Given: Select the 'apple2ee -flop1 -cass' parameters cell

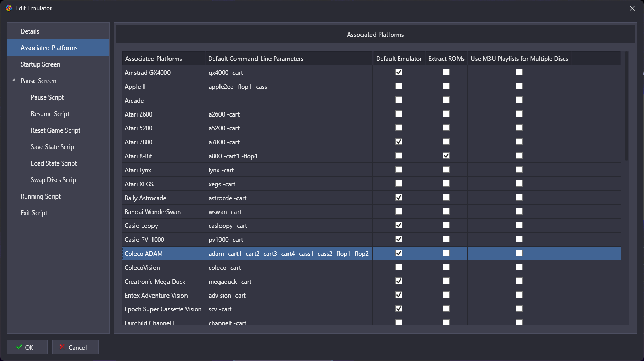Looking at the screenshot, I should click(x=289, y=87).
